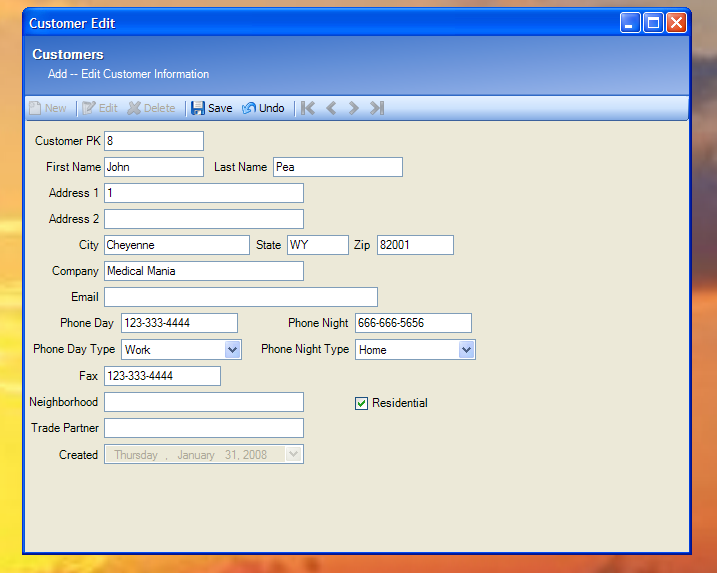Click the Delete toolbar button
717x573 pixels.
point(151,108)
